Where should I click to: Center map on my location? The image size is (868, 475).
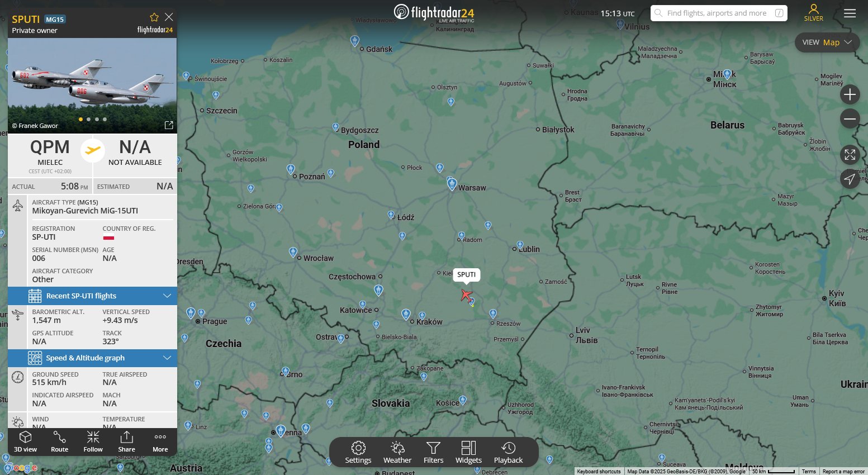coord(850,179)
